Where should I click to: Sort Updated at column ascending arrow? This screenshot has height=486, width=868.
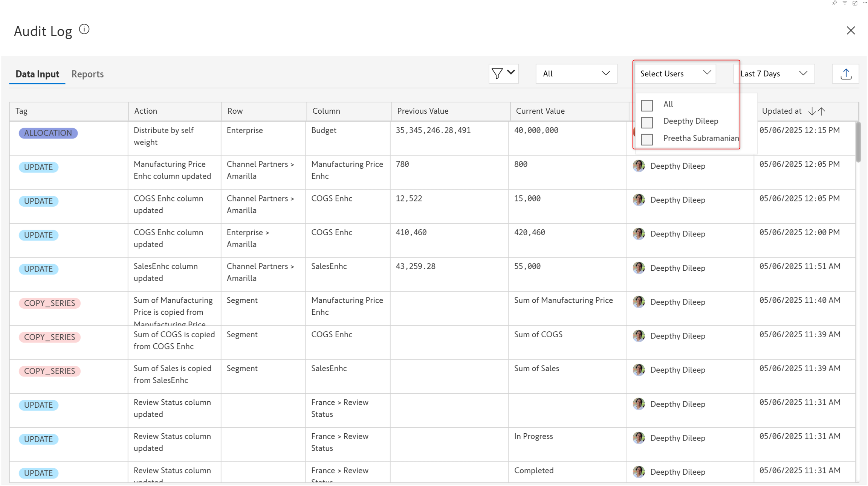(x=822, y=111)
